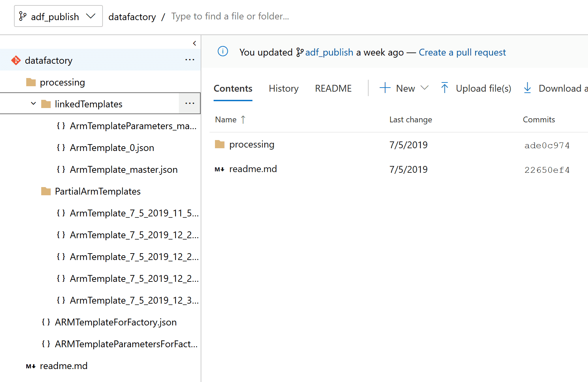The height and width of the screenshot is (382, 588).
Task: Click the Download icon on the toolbar
Action: click(527, 88)
